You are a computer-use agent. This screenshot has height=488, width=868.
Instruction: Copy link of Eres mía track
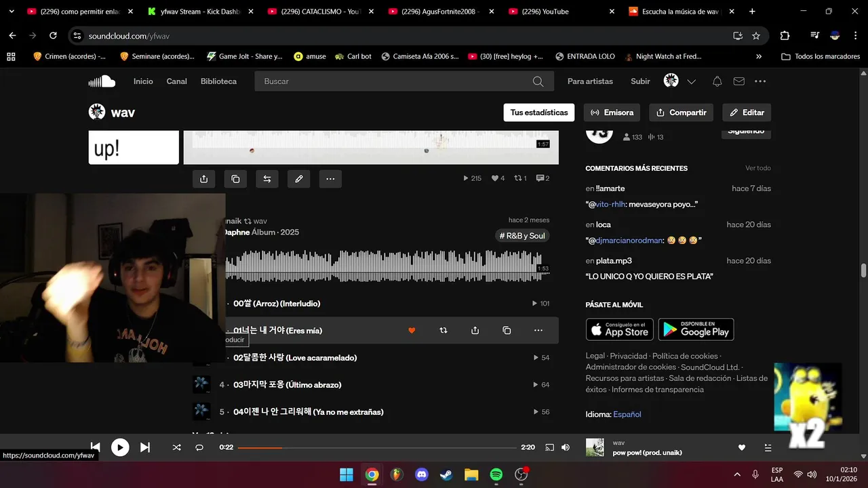tap(507, 331)
